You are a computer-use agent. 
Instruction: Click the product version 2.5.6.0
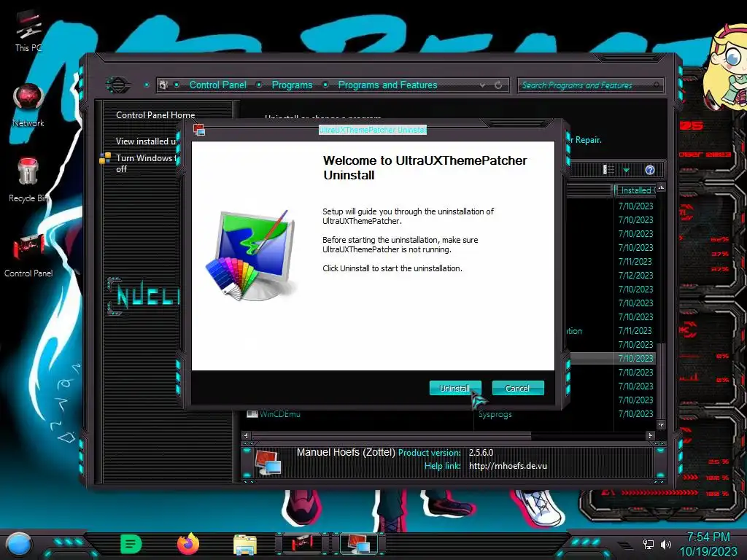click(481, 452)
